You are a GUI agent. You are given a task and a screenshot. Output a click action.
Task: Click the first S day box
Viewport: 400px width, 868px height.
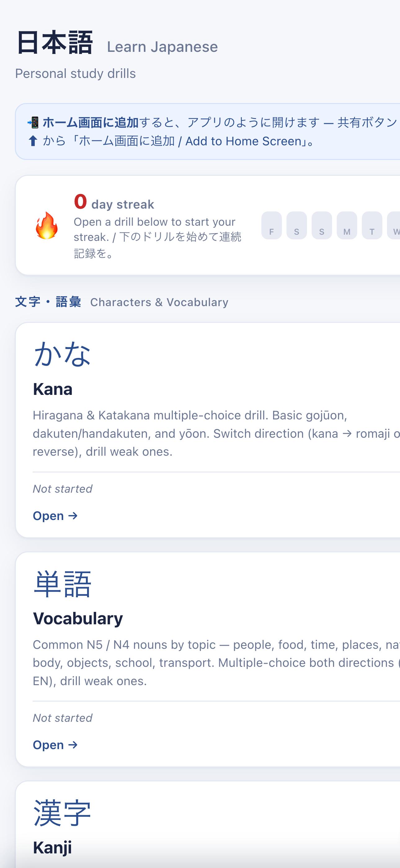297,225
